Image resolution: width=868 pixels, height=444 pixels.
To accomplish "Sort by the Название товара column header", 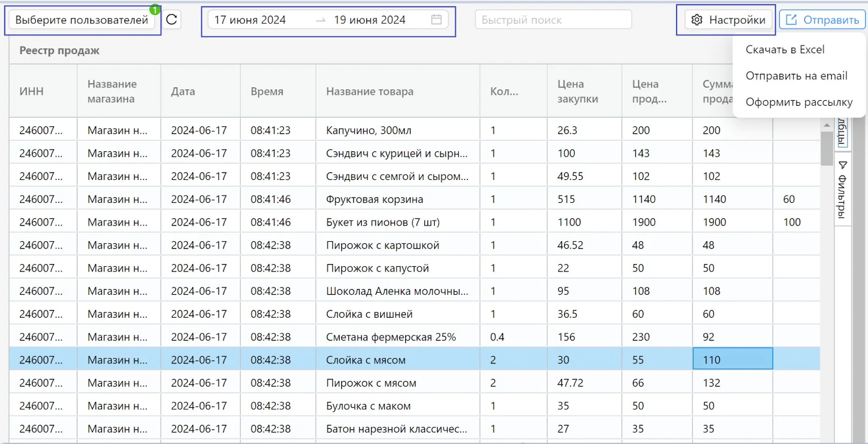I will point(398,91).
